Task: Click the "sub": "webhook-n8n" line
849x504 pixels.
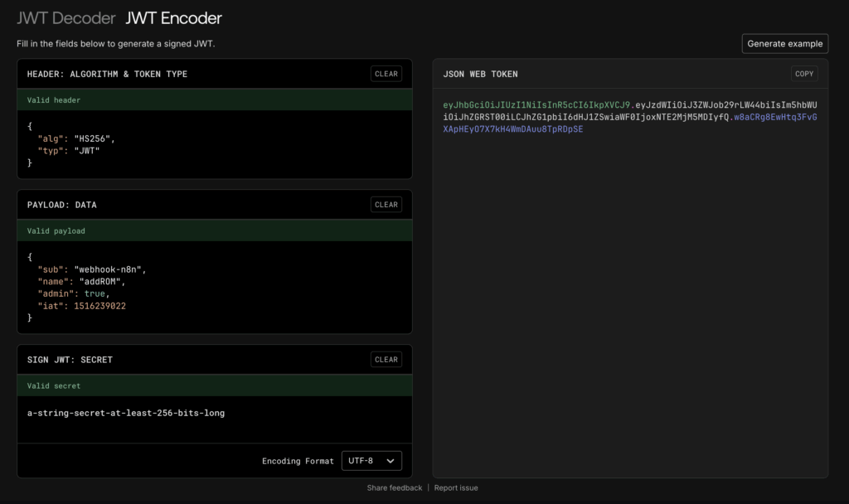Action: [x=92, y=269]
